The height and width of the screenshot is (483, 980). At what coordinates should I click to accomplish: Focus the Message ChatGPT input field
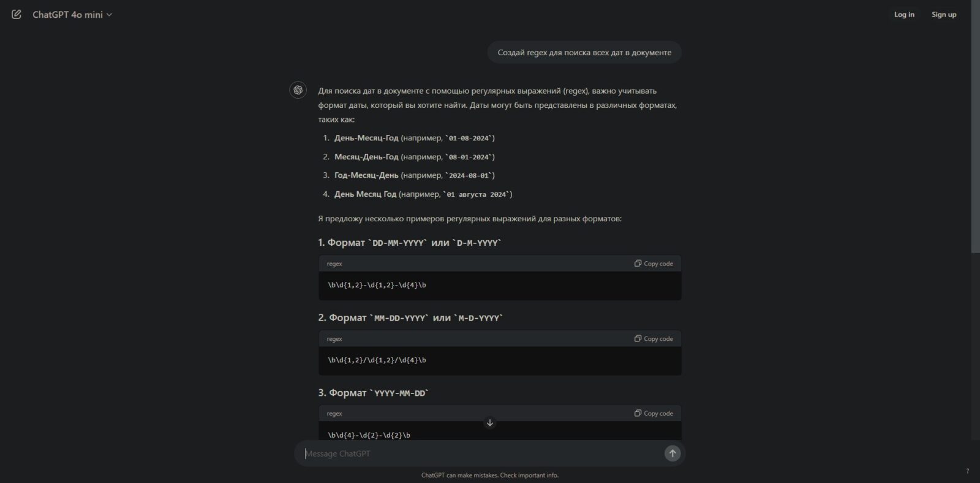click(482, 454)
